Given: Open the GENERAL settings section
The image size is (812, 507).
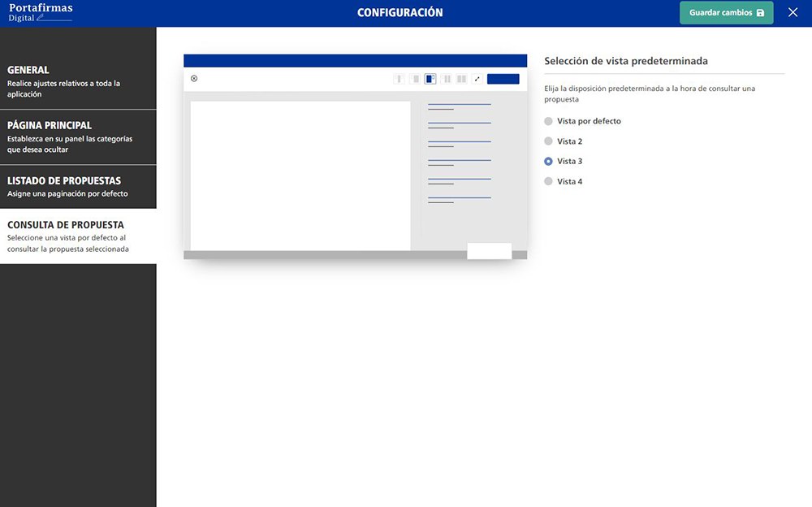Looking at the screenshot, I should click(x=78, y=81).
